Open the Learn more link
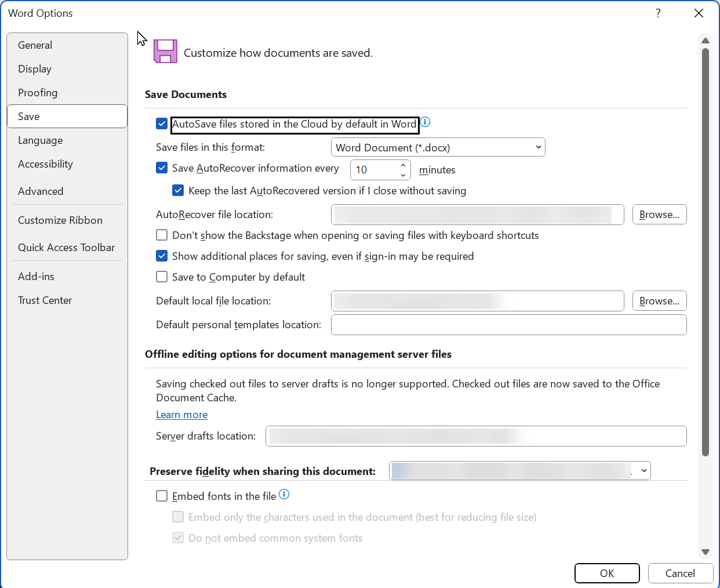 [181, 415]
